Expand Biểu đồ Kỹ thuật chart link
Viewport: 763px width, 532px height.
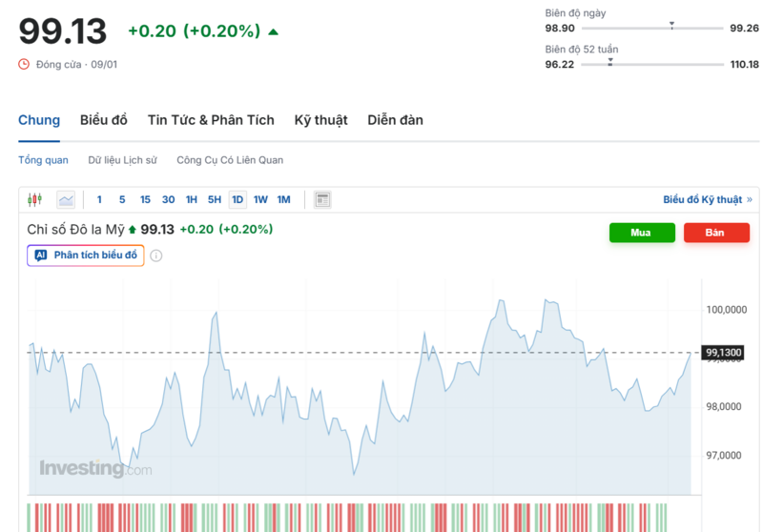[707, 199]
